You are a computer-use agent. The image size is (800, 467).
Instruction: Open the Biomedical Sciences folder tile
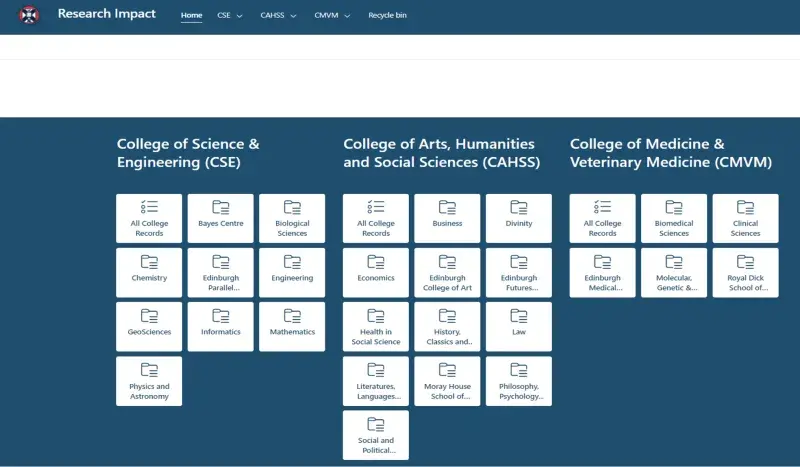coord(674,218)
